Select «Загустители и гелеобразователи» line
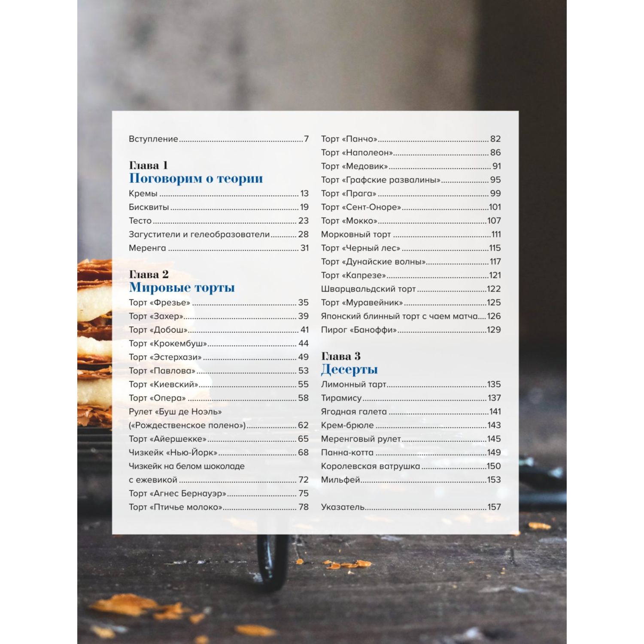644x644 pixels. (x=219, y=234)
